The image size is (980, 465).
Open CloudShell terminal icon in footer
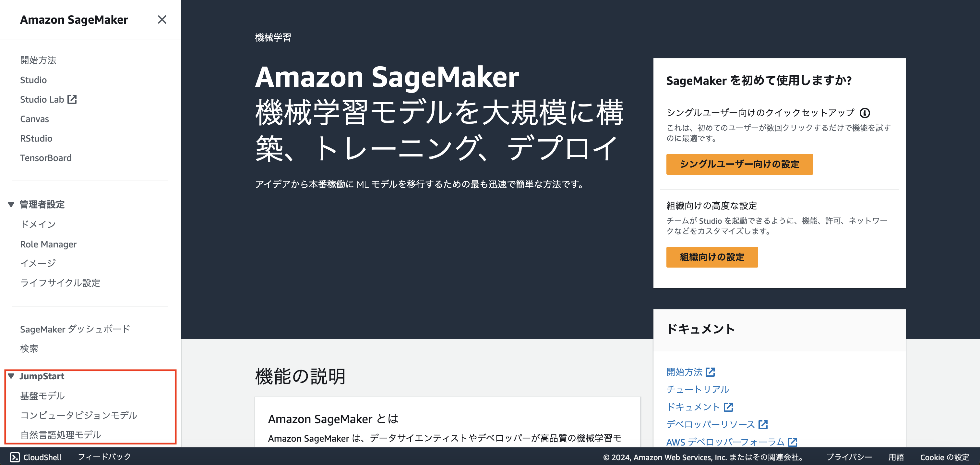(15, 457)
